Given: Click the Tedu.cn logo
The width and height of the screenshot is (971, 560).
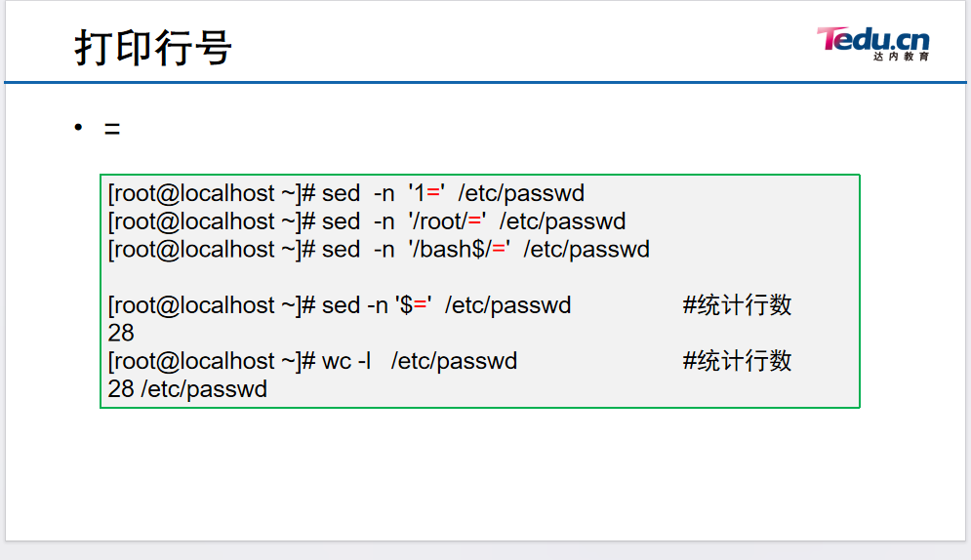Looking at the screenshot, I should coord(873,43).
